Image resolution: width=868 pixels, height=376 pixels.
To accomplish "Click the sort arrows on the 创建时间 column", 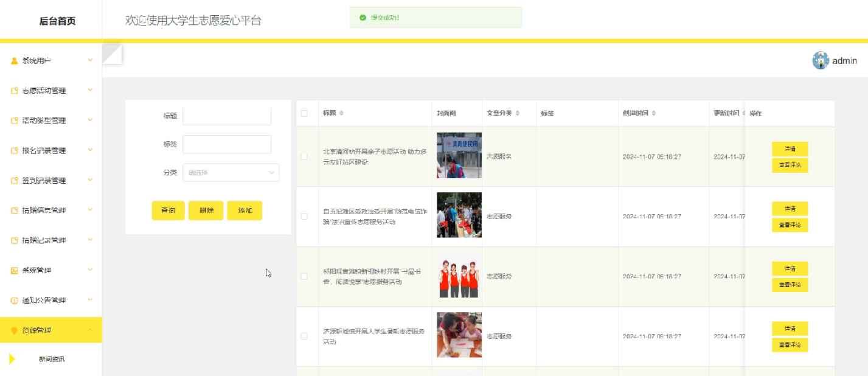I will point(654,113).
